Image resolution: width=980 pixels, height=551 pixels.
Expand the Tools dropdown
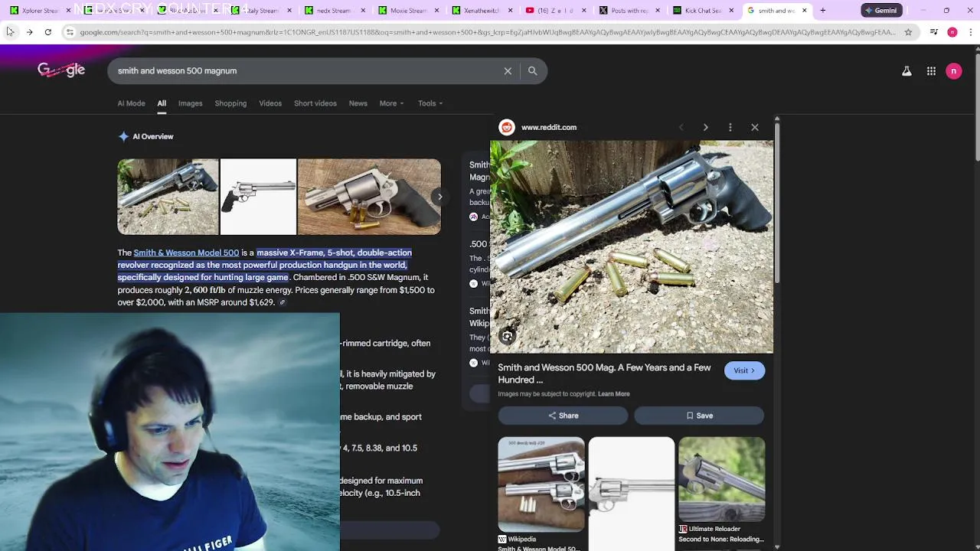430,103
